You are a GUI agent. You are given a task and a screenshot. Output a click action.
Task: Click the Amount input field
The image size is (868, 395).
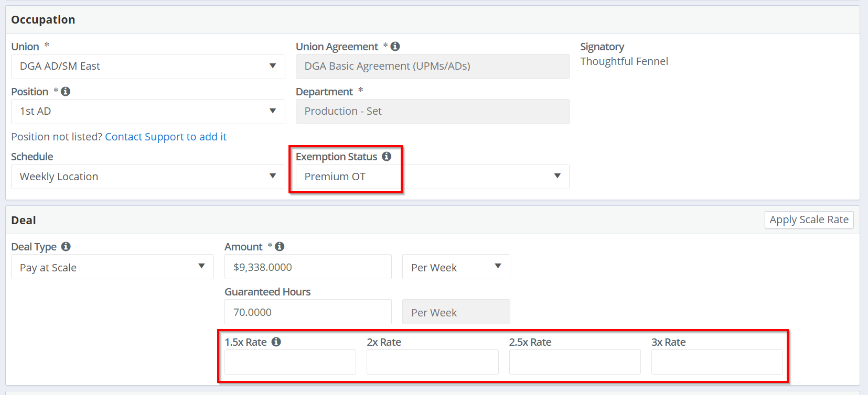(x=308, y=267)
